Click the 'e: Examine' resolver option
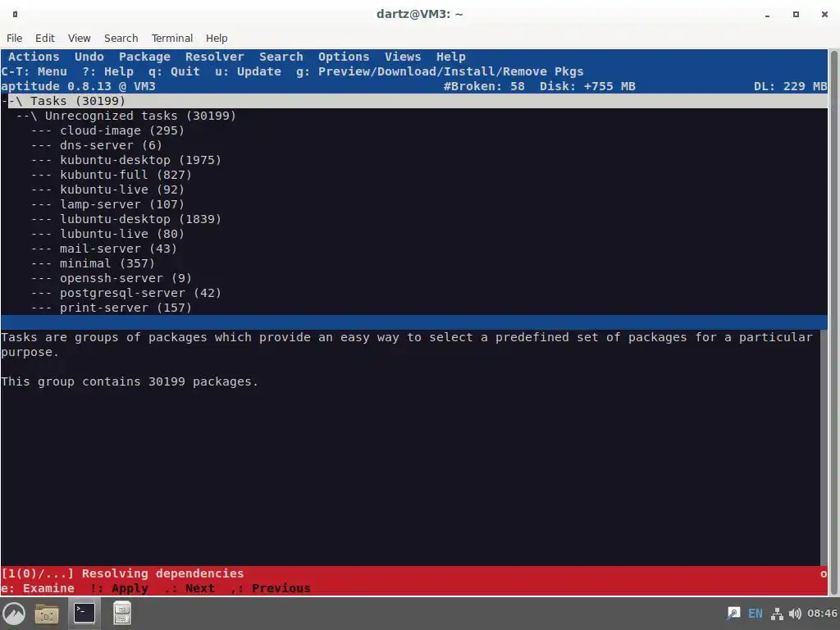 [x=38, y=588]
